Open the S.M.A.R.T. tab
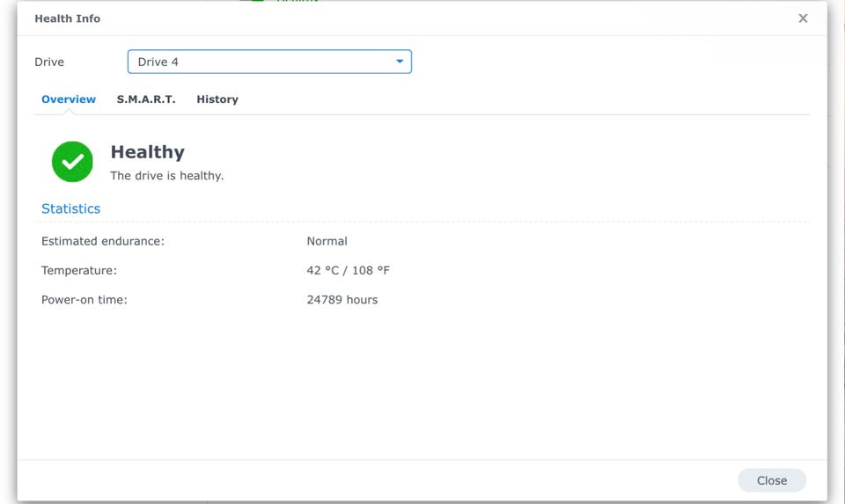845x504 pixels. tap(146, 99)
